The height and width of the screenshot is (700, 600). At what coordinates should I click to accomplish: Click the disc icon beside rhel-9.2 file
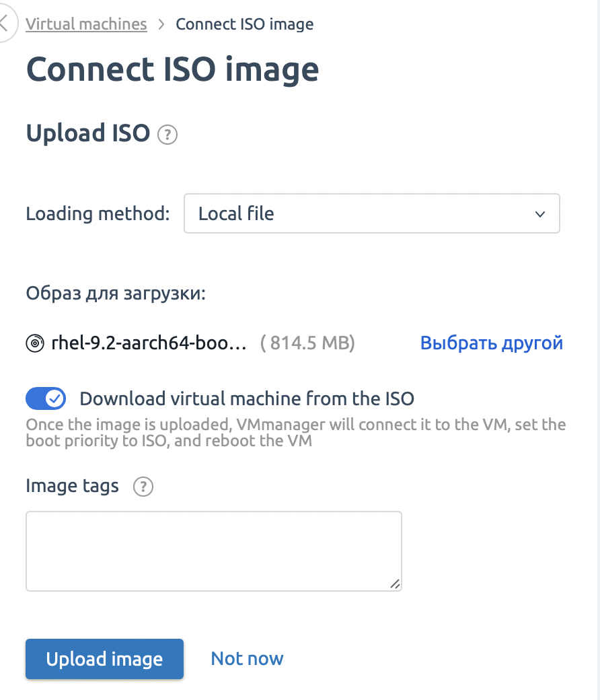pyautogui.click(x=35, y=343)
